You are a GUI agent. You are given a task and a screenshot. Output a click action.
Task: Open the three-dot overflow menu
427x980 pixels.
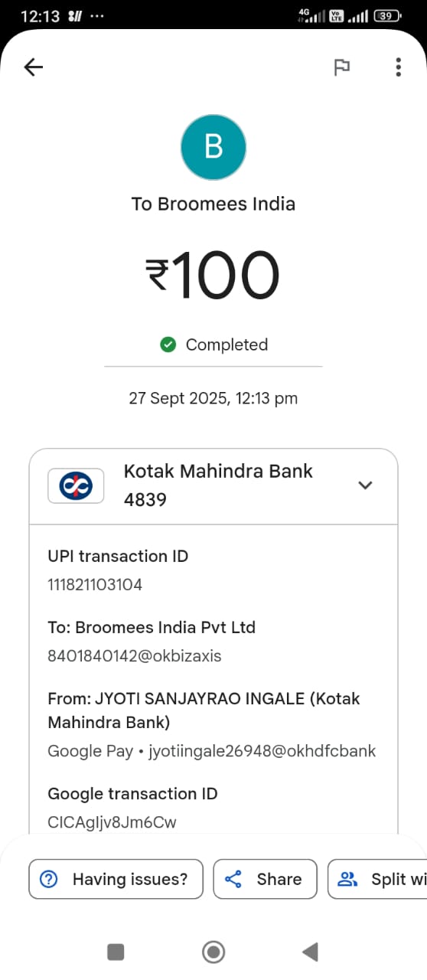(x=398, y=67)
